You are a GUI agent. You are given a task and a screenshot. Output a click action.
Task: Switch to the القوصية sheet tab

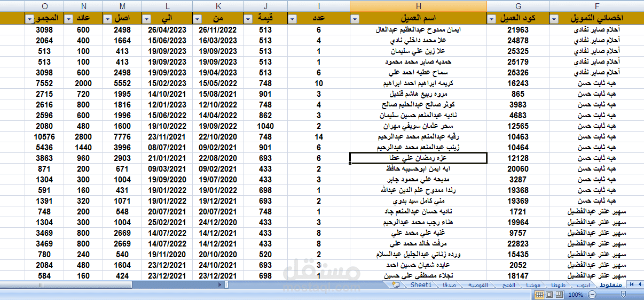(478, 285)
